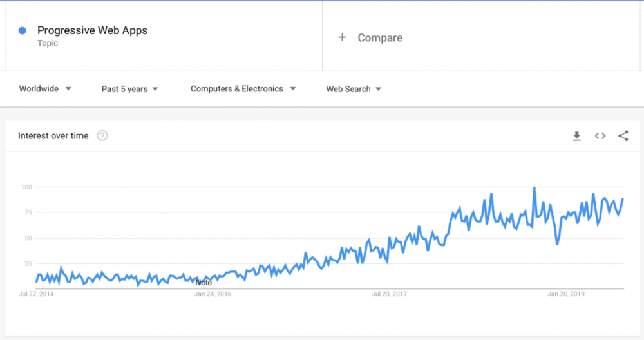
Task: Click the Jul 27, 2014 date label
Action: tap(37, 294)
